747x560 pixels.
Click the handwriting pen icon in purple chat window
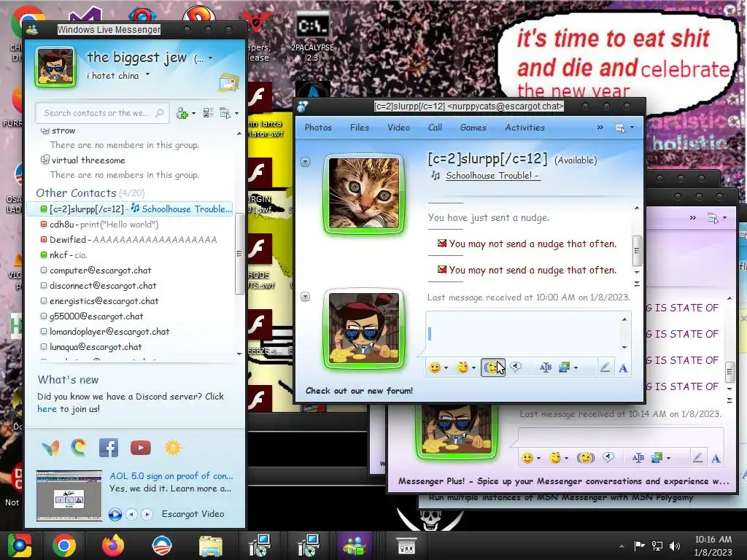[697, 458]
